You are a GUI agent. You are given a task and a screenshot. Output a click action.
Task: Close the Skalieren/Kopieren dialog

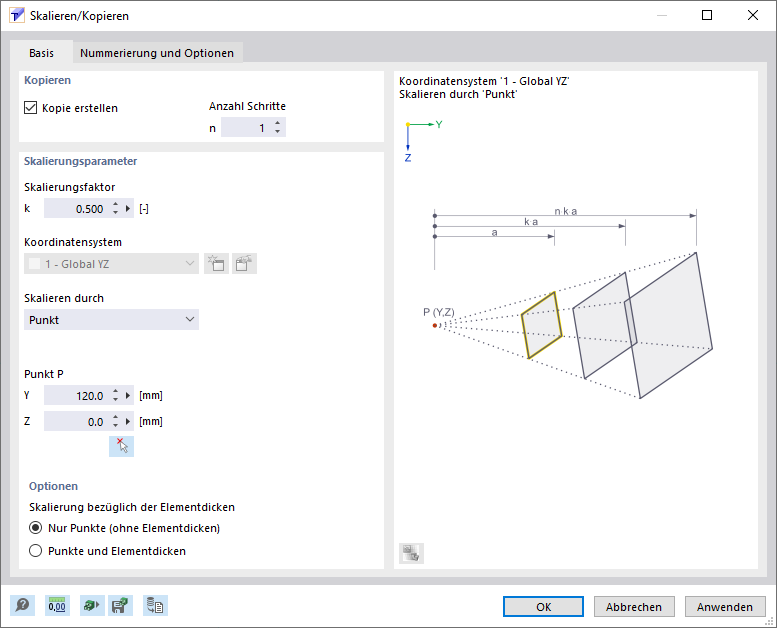point(753,15)
